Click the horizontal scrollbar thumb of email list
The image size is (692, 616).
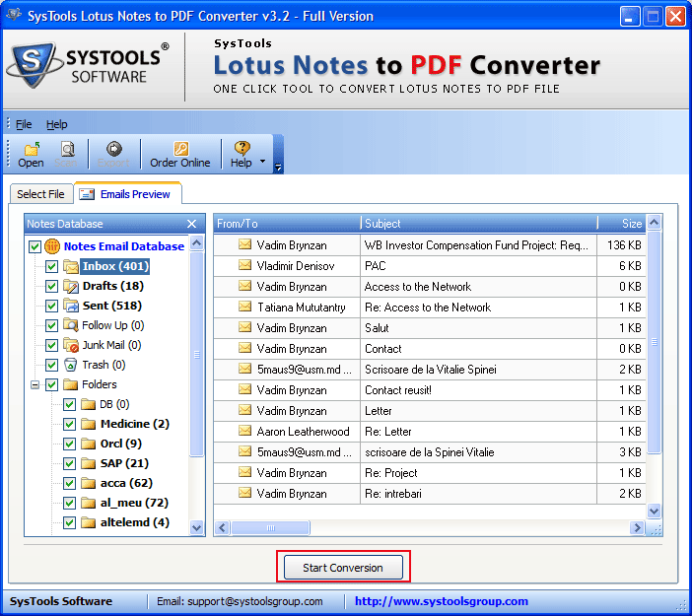pos(270,527)
